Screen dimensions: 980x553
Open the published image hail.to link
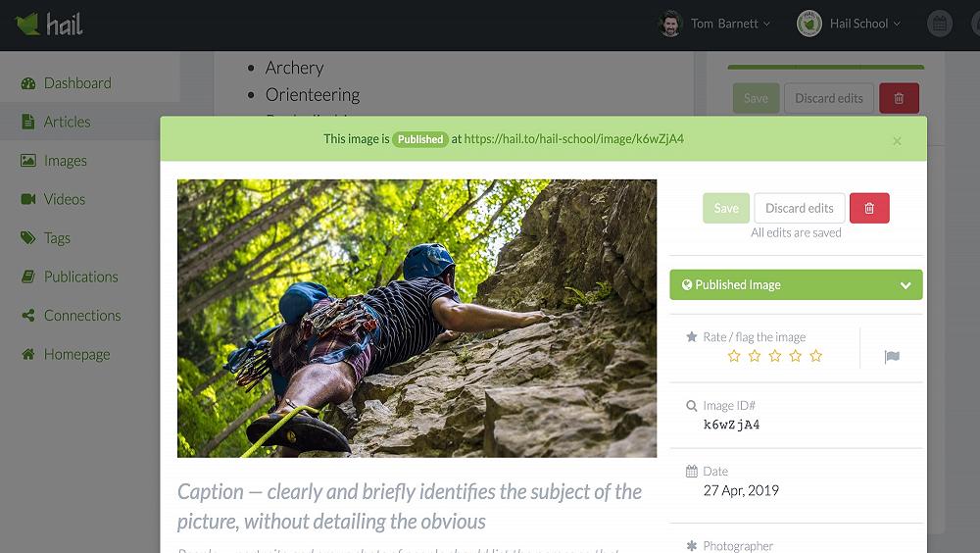(573, 139)
